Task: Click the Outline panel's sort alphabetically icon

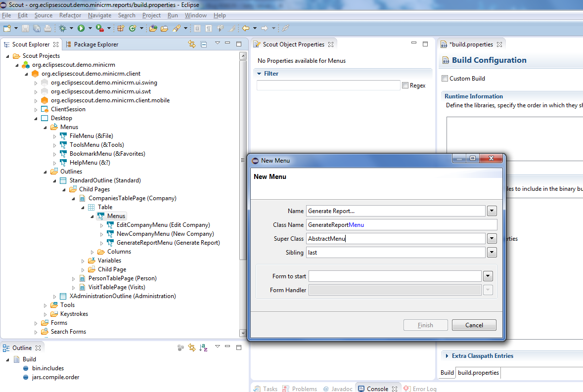Action: click(x=203, y=348)
